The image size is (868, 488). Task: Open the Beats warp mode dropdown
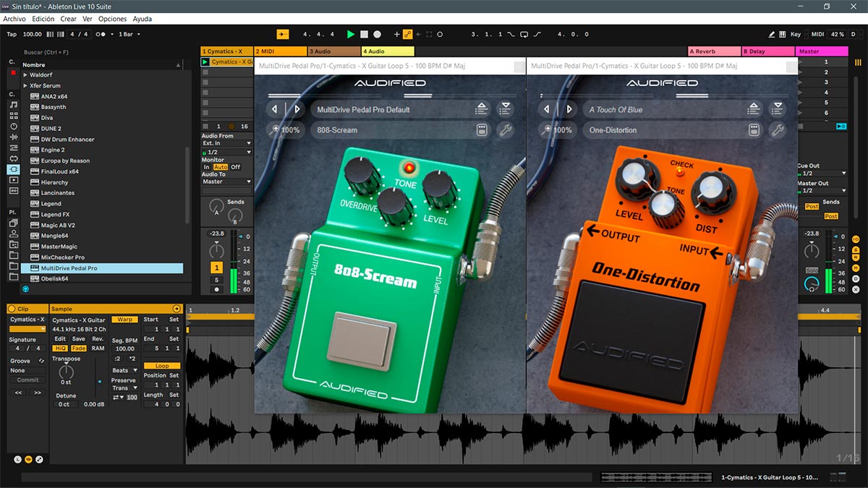point(124,370)
